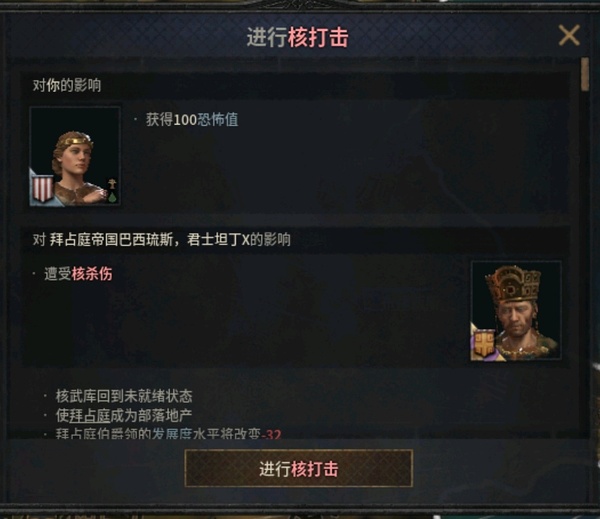Open your ruler's character portrait

(x=75, y=156)
